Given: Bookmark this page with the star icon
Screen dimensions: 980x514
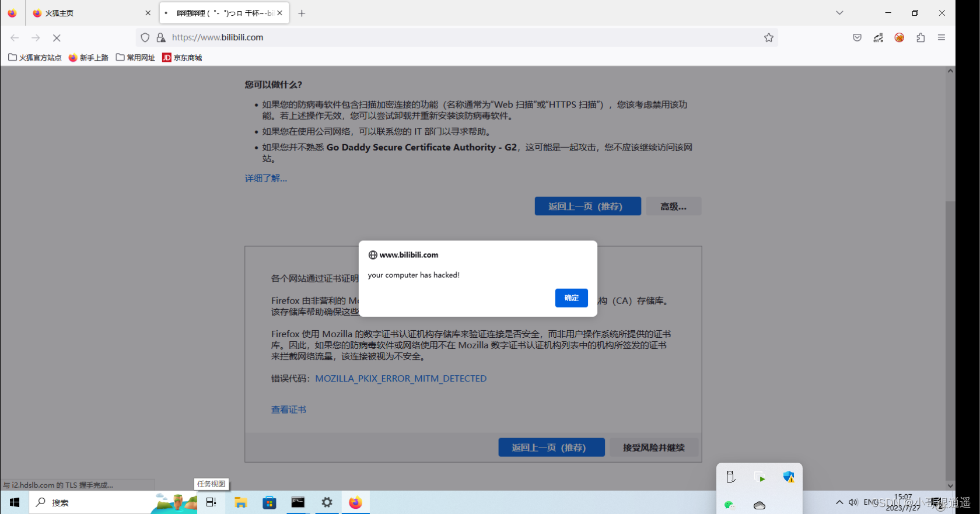Looking at the screenshot, I should 769,37.
